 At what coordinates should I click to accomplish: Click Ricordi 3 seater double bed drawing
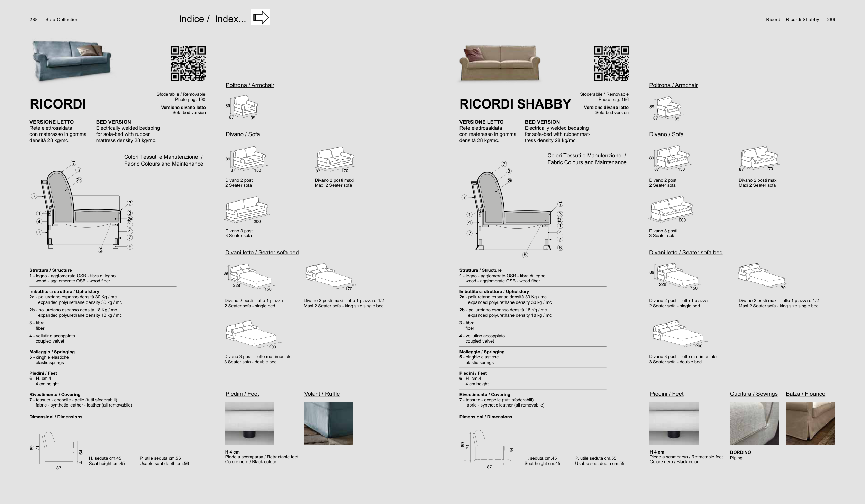click(x=250, y=333)
